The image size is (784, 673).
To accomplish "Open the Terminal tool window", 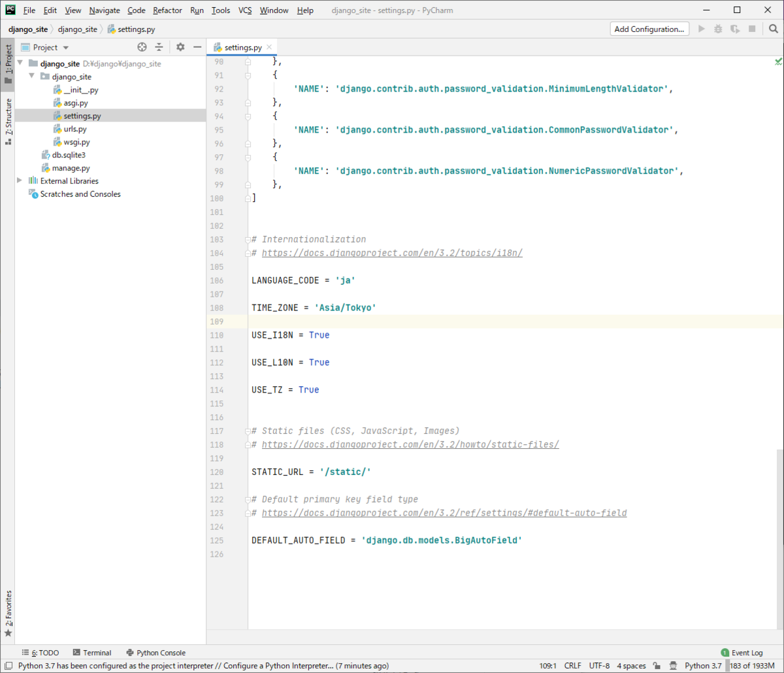I will click(91, 652).
